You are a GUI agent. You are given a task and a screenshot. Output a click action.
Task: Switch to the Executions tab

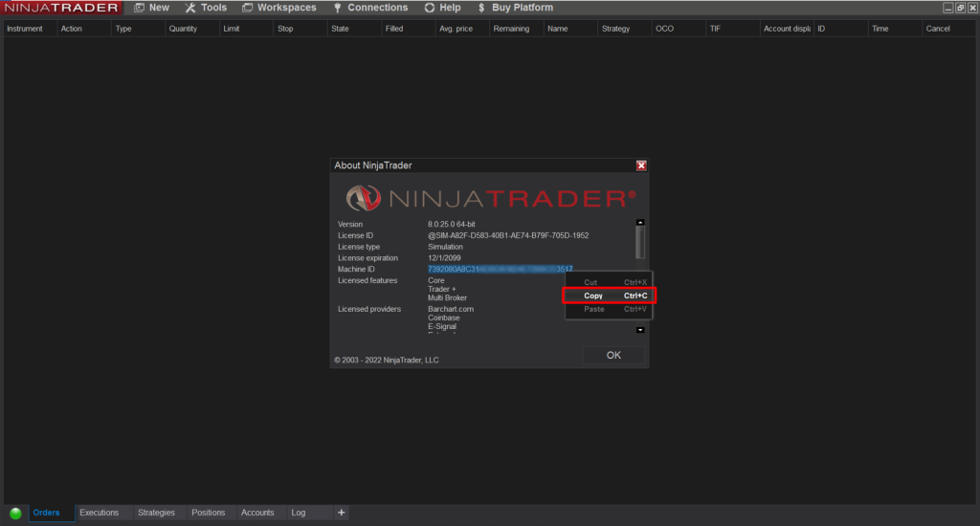(x=99, y=513)
